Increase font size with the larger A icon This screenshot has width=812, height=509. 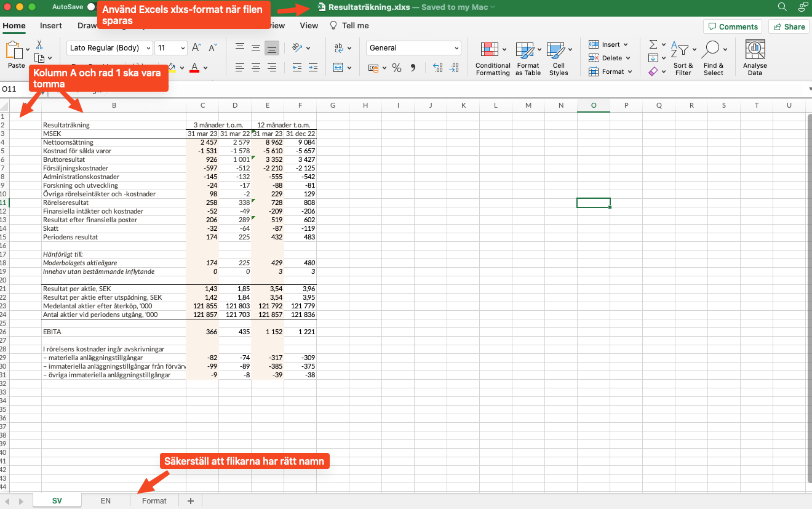coord(196,48)
